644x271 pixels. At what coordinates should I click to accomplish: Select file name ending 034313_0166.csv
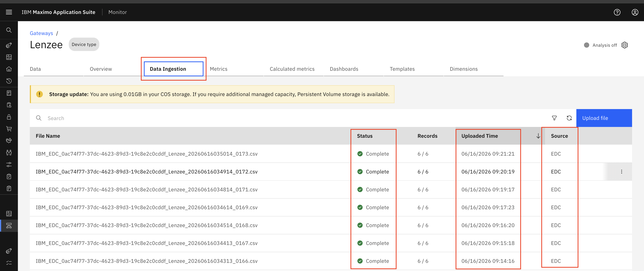pos(146,261)
